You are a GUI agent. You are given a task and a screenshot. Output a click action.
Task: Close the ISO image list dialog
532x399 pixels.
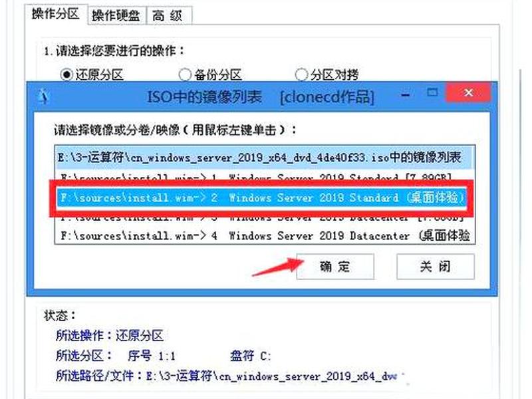tap(469, 92)
